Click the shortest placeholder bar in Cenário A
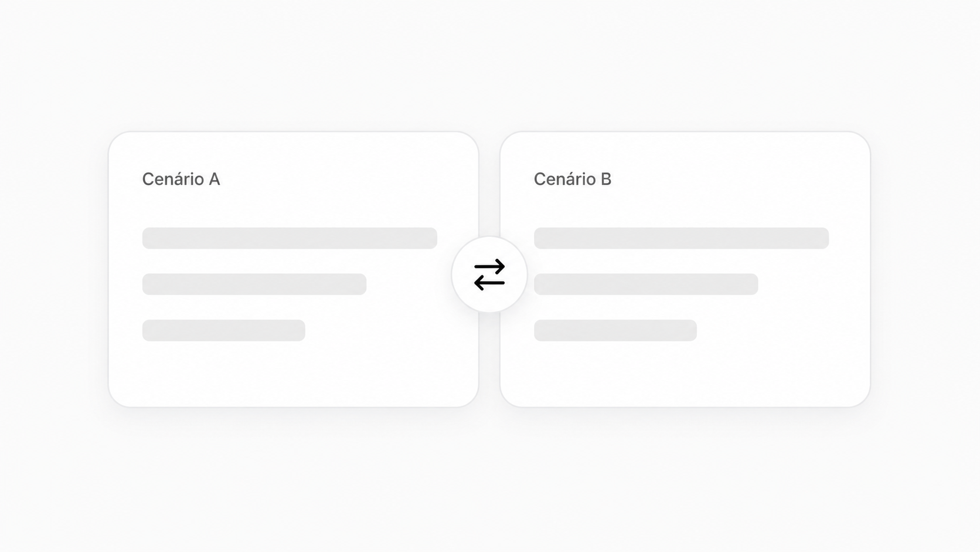The image size is (980, 552). [223, 330]
